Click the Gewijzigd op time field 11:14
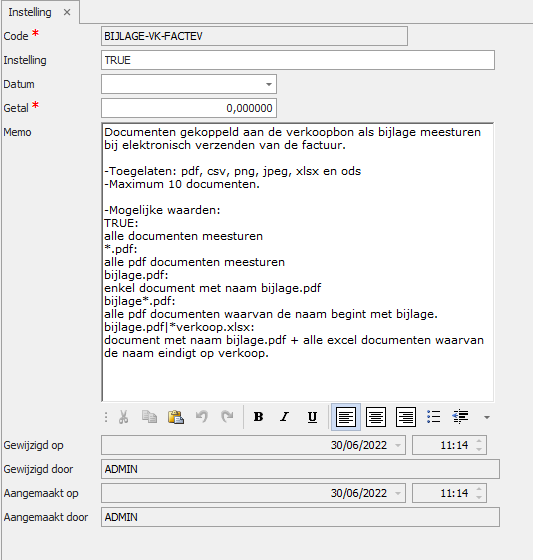This screenshot has height=560, width=533. pos(449,445)
